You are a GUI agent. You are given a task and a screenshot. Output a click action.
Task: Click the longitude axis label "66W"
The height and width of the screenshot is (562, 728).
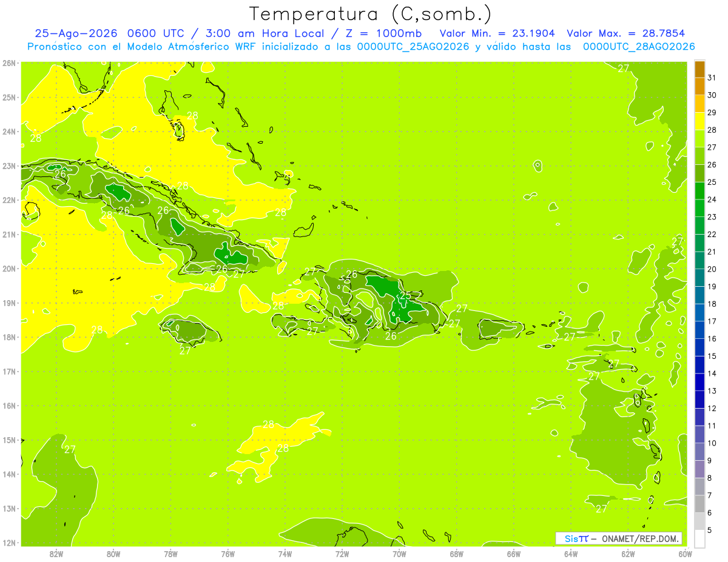(x=514, y=554)
